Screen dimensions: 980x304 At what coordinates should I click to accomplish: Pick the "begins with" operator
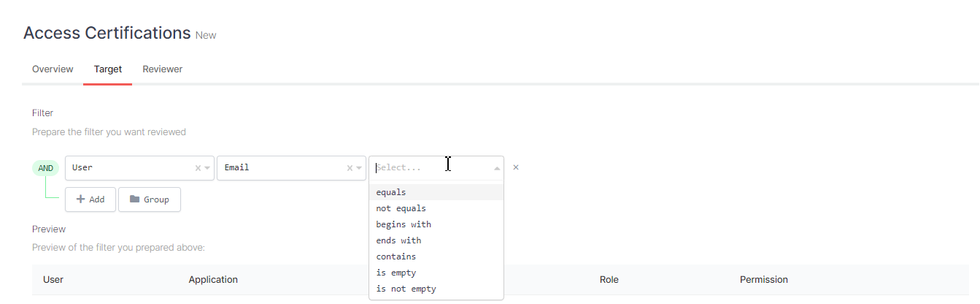(x=404, y=224)
